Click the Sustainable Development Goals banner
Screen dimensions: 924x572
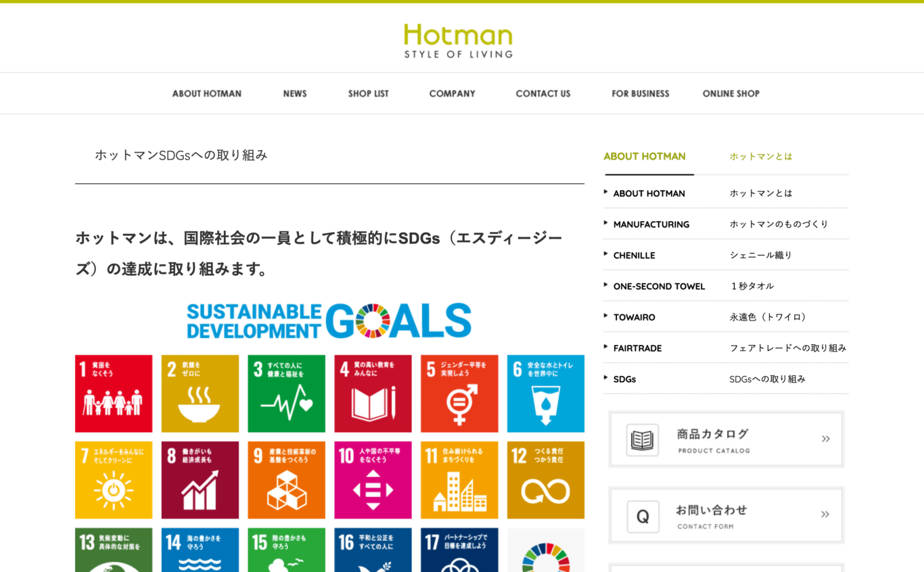click(329, 320)
